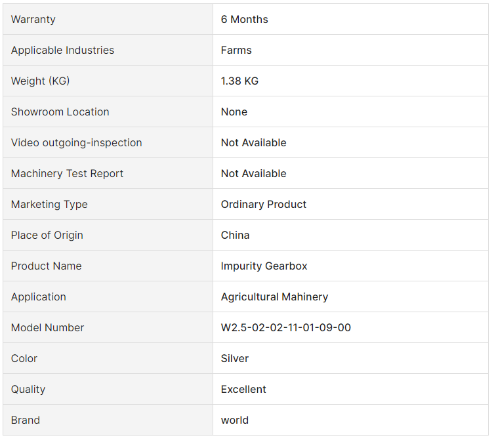Click the Warranty label cell

(33, 20)
